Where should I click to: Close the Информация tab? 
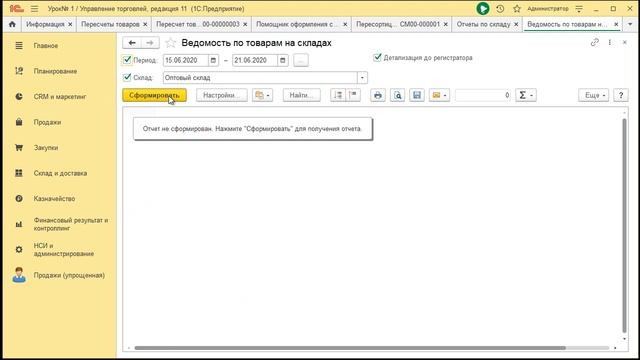coord(70,24)
